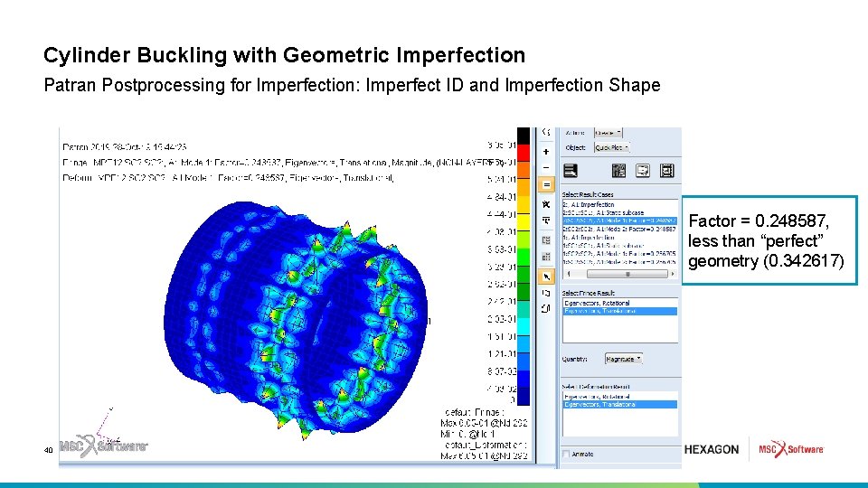Open the Quantity dropdown set to Magnitude
Viewport: 868px width, 488px height.
coord(623,359)
